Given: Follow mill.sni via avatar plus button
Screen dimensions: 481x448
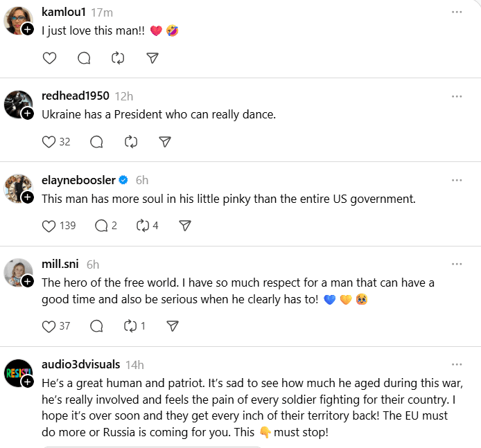Looking at the screenshot, I should [x=28, y=281].
